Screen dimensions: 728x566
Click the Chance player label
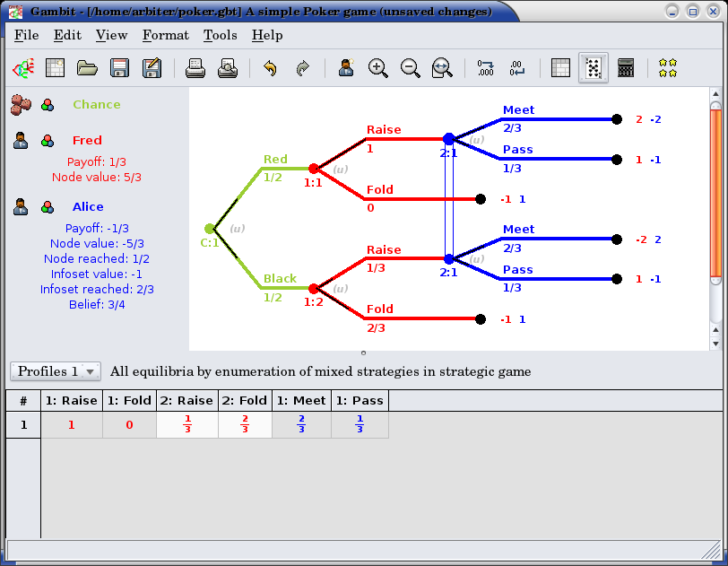[96, 105]
